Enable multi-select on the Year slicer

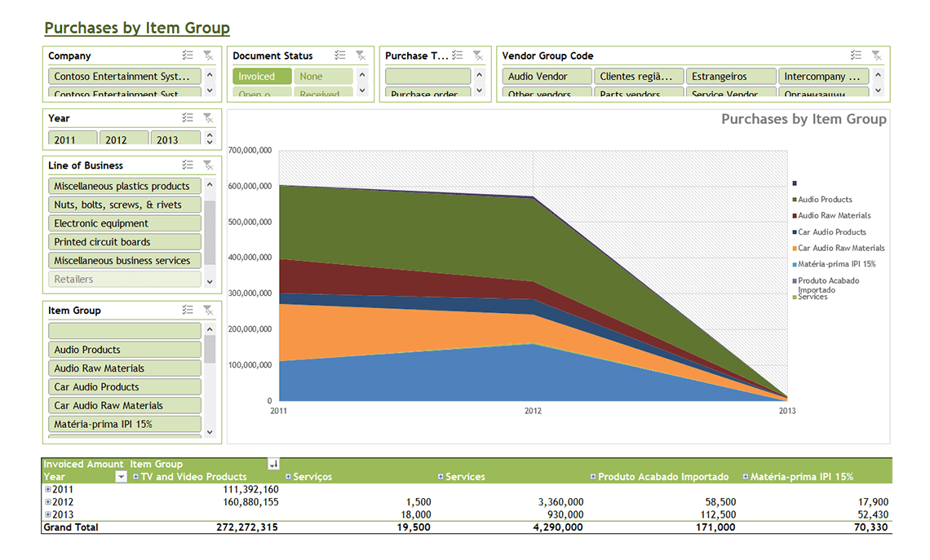[x=188, y=118]
